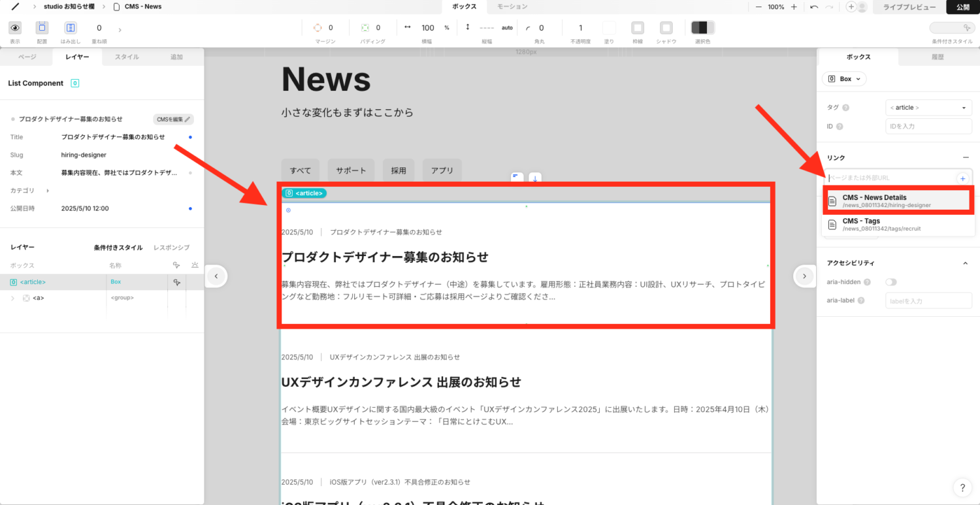Open the 履歴 tab in the right panel
This screenshot has width=980, height=505.
[x=938, y=57]
